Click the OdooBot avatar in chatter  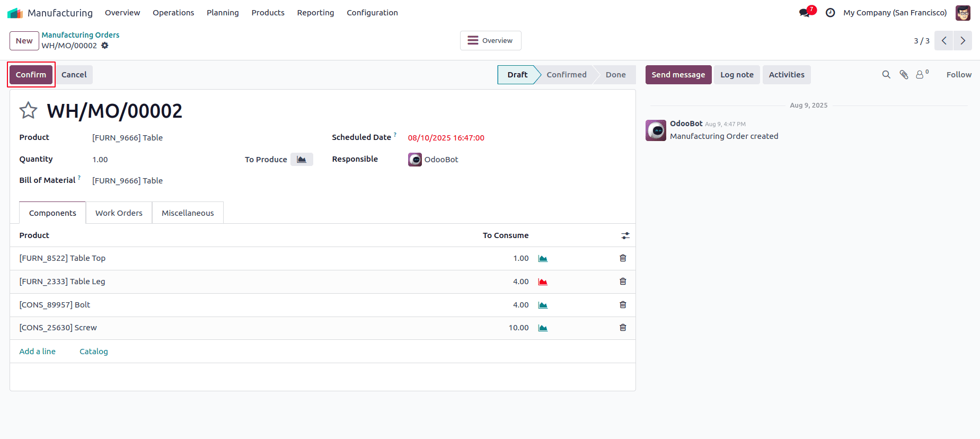tap(656, 130)
